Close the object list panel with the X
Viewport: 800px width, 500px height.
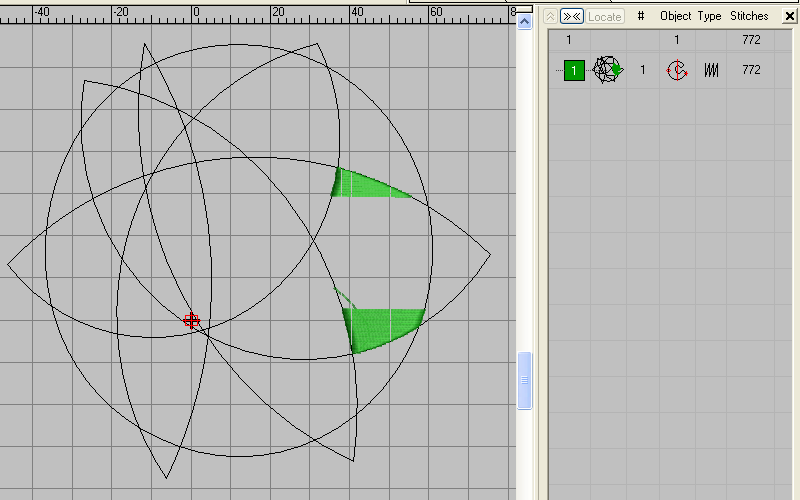coord(789,17)
